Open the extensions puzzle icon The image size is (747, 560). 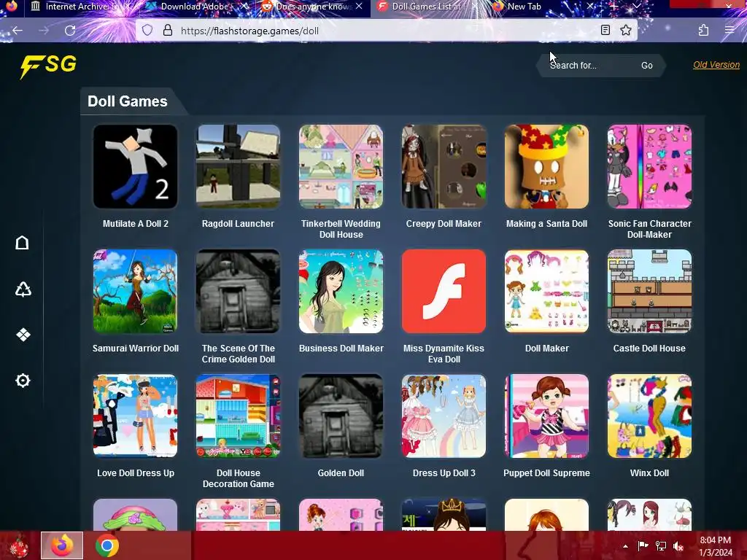(x=703, y=31)
